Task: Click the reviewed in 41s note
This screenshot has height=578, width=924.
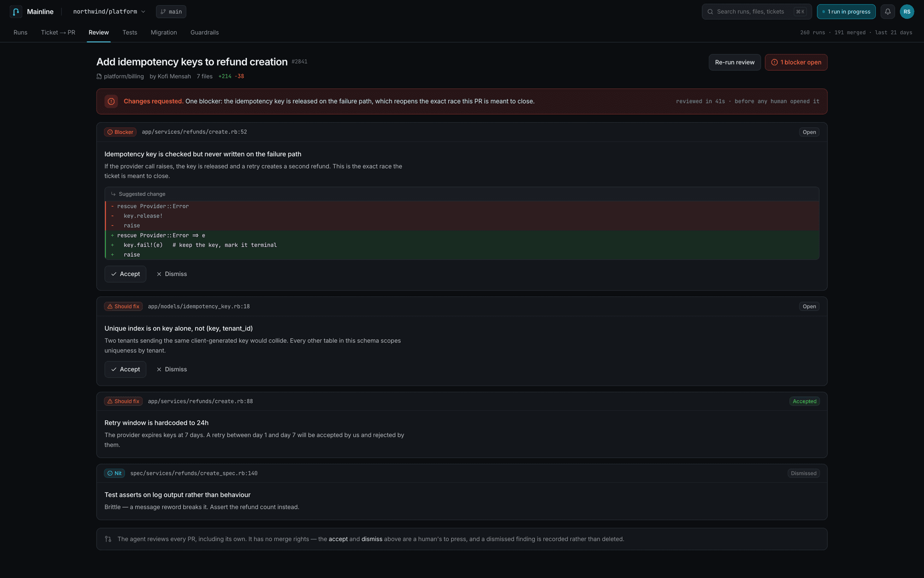Action: pyautogui.click(x=747, y=101)
